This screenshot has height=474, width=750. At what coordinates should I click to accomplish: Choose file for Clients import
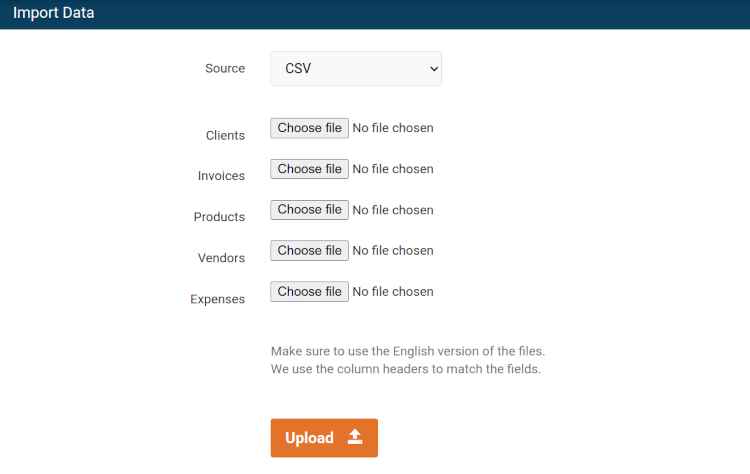tap(309, 128)
